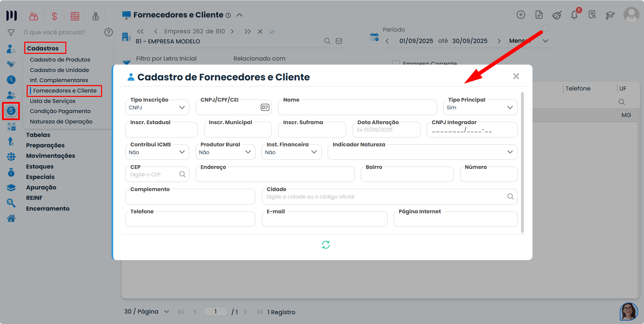Screen dimensions: 644x324
Task: Open the red dollar sign module
Action: tap(54, 16)
